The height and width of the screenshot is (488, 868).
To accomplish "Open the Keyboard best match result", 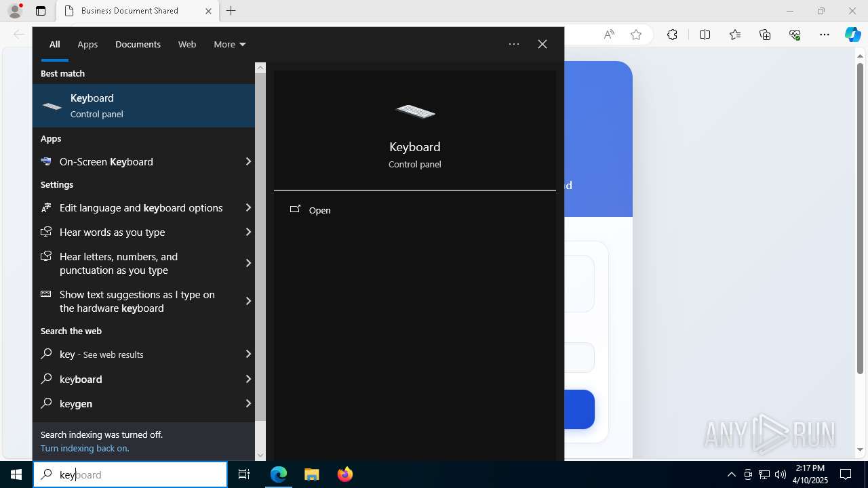I will click(x=144, y=106).
